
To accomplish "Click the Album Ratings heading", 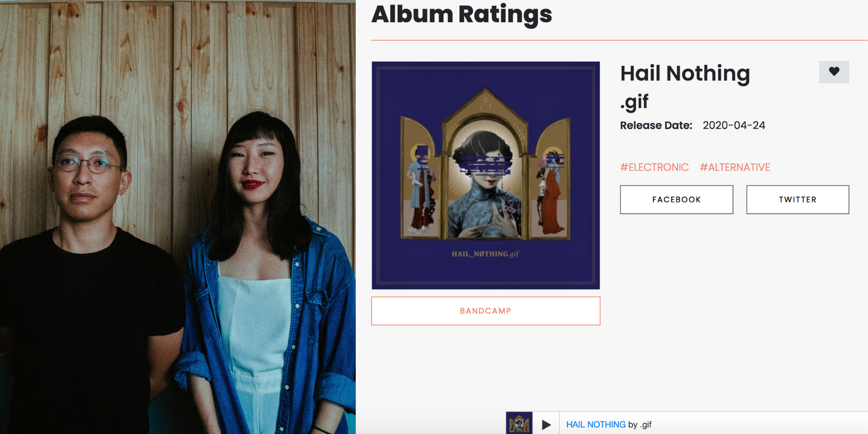I will [x=462, y=14].
